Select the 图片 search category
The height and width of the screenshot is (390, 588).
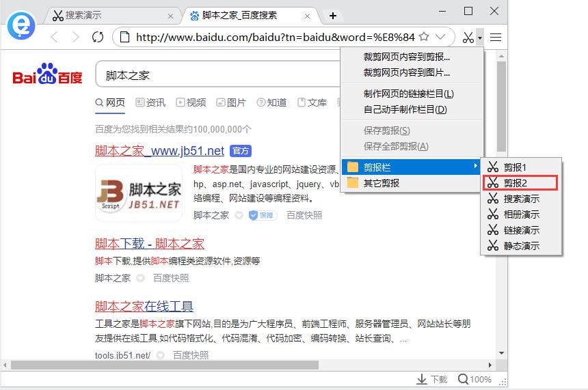pyautogui.click(x=231, y=102)
